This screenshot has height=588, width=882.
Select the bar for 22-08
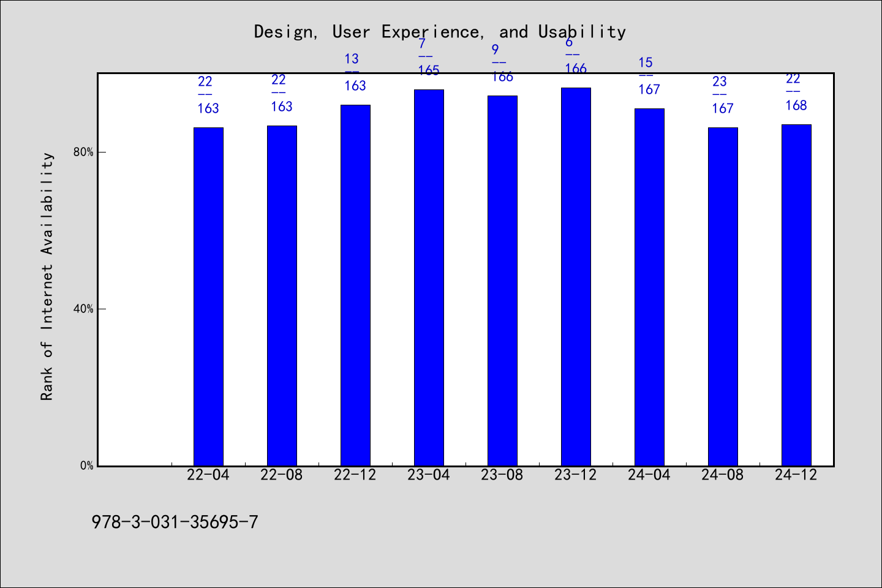282,296
